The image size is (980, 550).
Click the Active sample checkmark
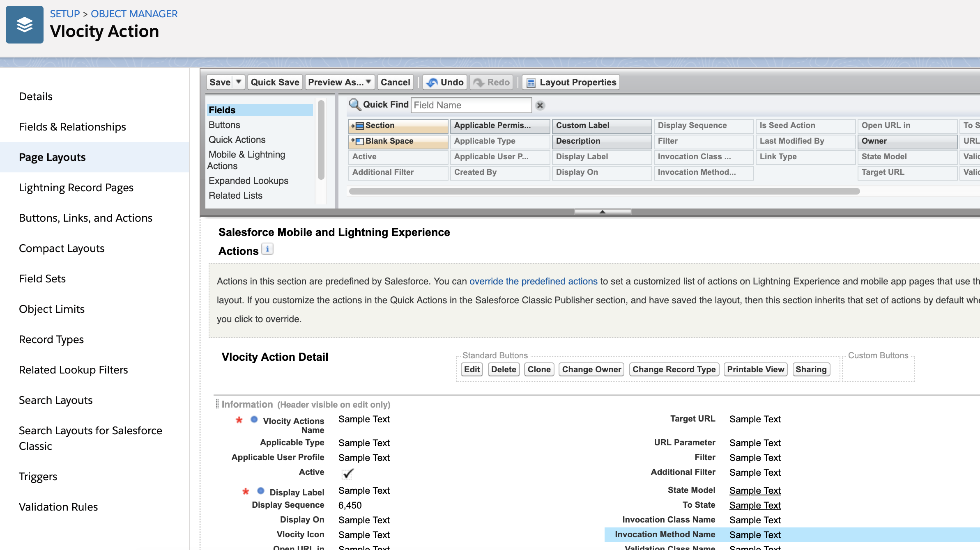347,474
